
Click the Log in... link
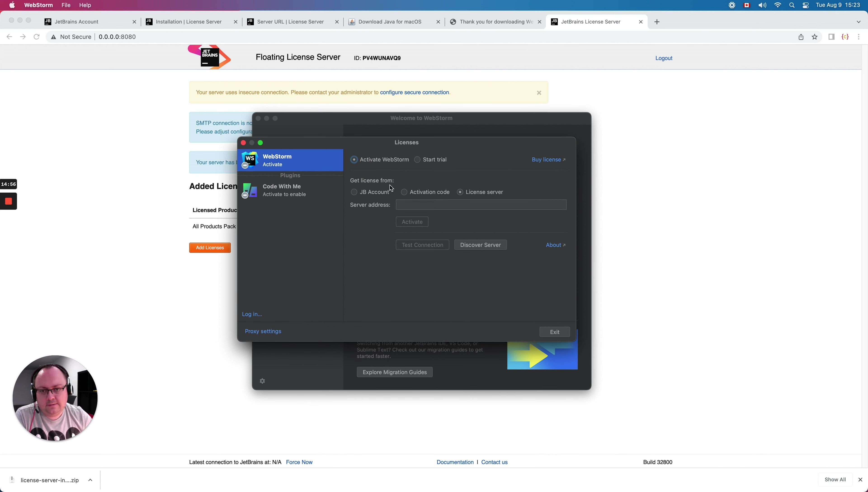pos(252,314)
